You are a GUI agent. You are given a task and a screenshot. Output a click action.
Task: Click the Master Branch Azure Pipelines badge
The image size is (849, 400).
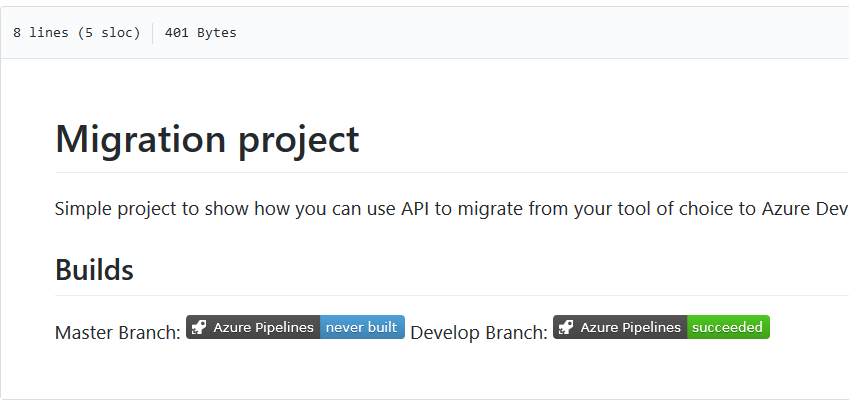(295, 327)
